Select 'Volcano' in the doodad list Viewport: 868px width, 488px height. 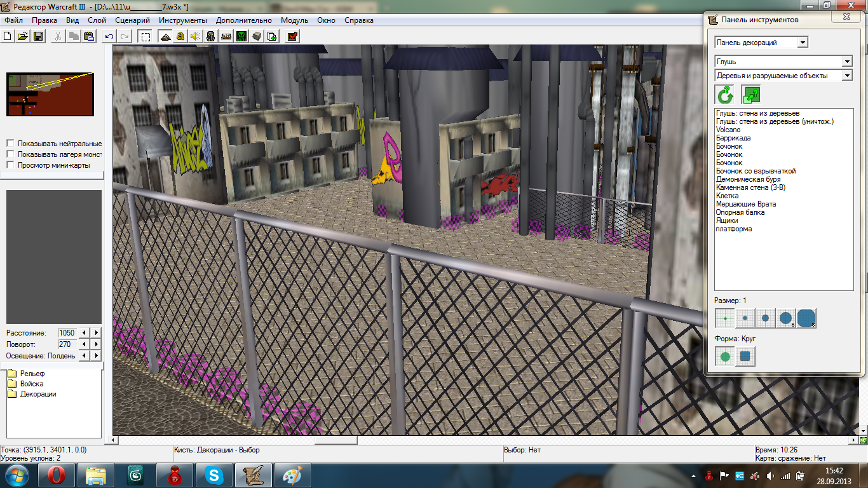click(728, 130)
